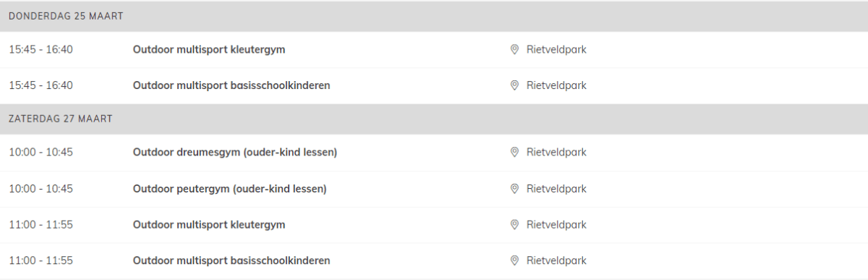Click Rietveldpark location for peutergym
868x280 pixels.
click(x=556, y=189)
